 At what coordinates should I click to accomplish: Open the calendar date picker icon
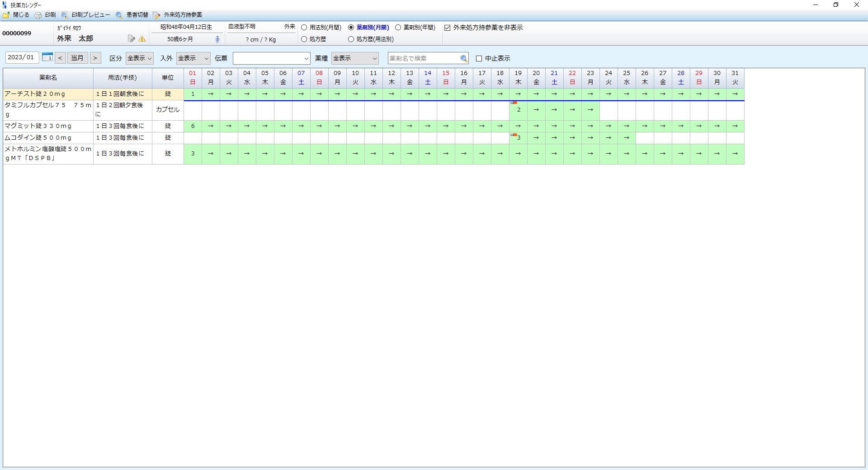point(47,57)
